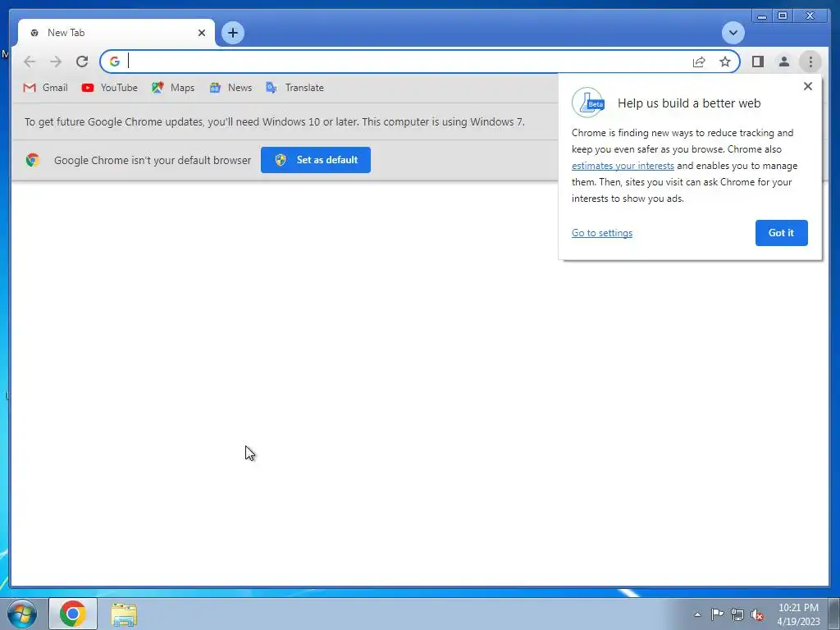Open estimates your interests link
840x630 pixels.
623,166
